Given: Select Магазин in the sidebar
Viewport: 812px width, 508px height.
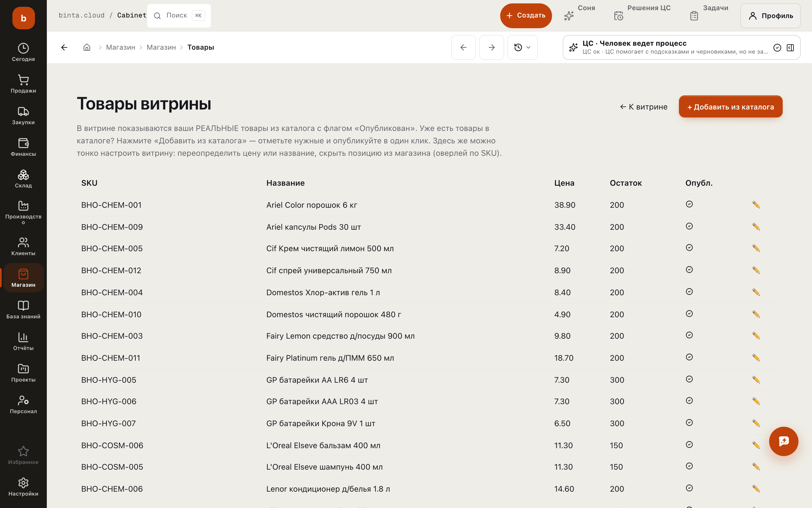Looking at the screenshot, I should (x=23, y=278).
